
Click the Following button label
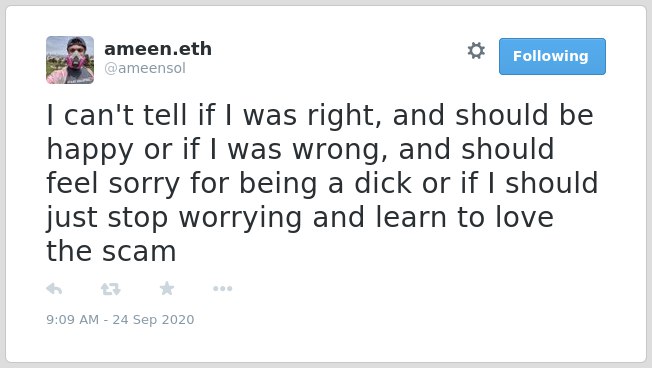pos(551,56)
